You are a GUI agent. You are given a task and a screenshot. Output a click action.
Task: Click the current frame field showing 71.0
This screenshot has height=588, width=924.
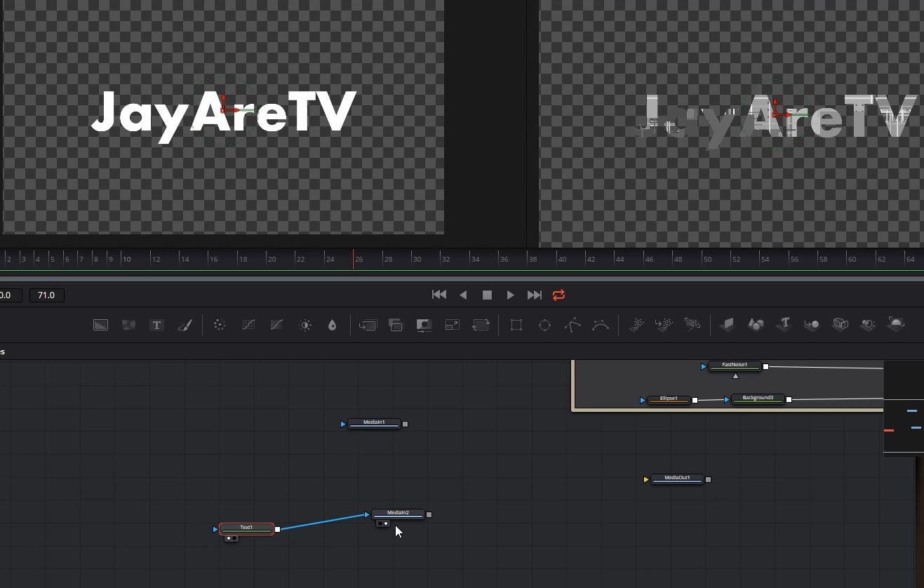click(46, 295)
